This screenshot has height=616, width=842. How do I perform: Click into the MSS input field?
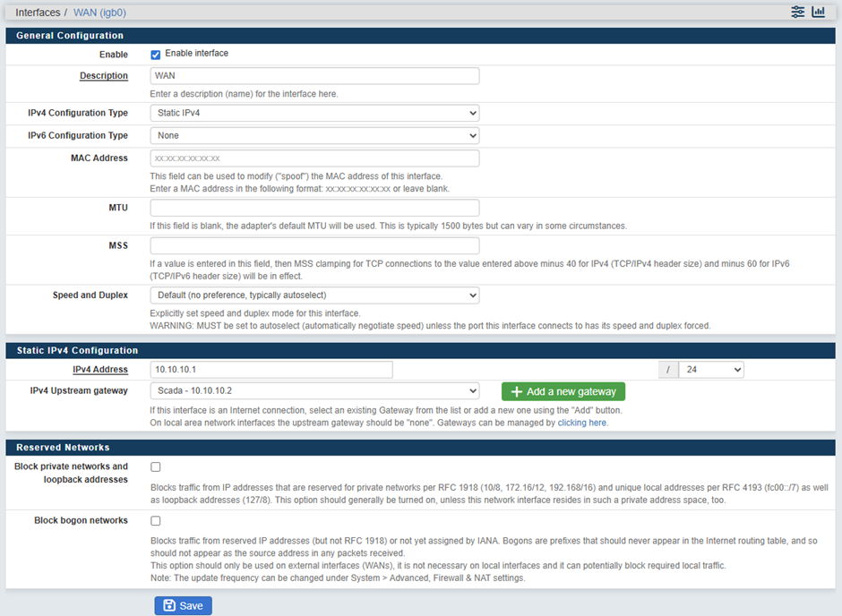tap(314, 246)
